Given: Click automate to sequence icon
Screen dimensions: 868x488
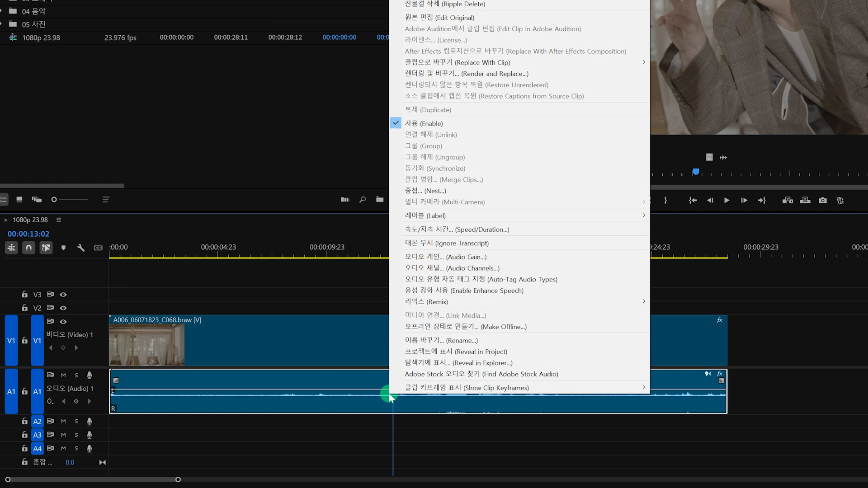Looking at the screenshot, I should pyautogui.click(x=345, y=199).
